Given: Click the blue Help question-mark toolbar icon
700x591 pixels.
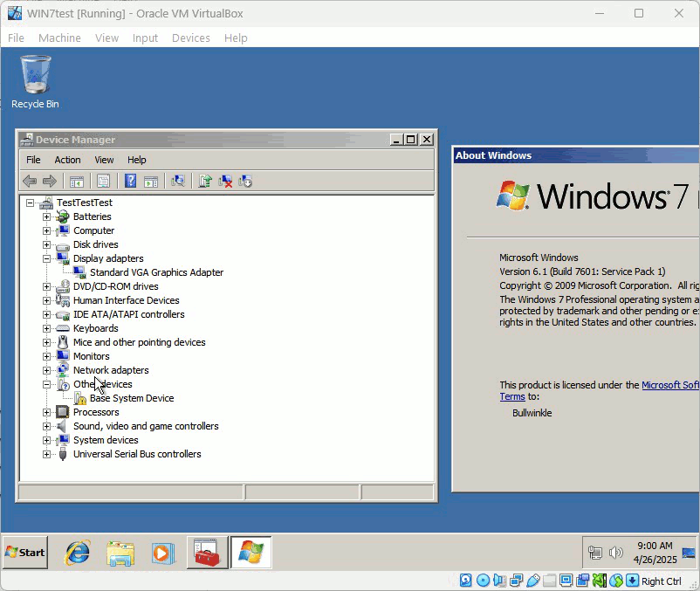Looking at the screenshot, I should click(130, 182).
